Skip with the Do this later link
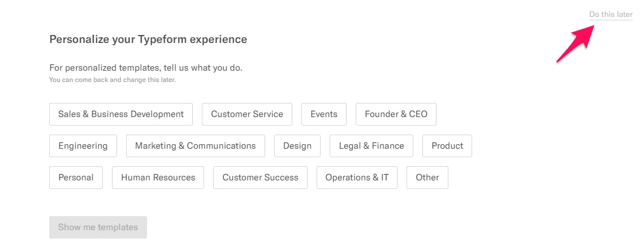This screenshot has width=644, height=246. click(x=611, y=14)
